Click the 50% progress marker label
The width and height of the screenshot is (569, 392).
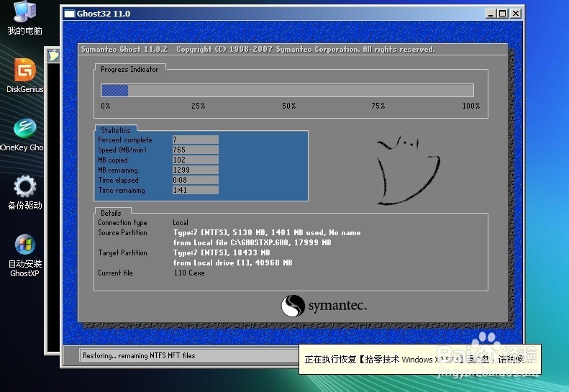(289, 106)
